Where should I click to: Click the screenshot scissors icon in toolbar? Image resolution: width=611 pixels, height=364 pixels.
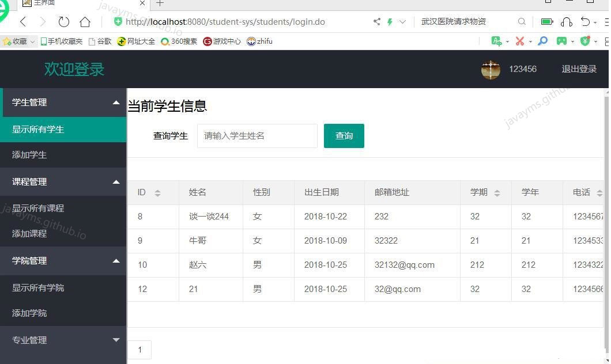[519, 41]
